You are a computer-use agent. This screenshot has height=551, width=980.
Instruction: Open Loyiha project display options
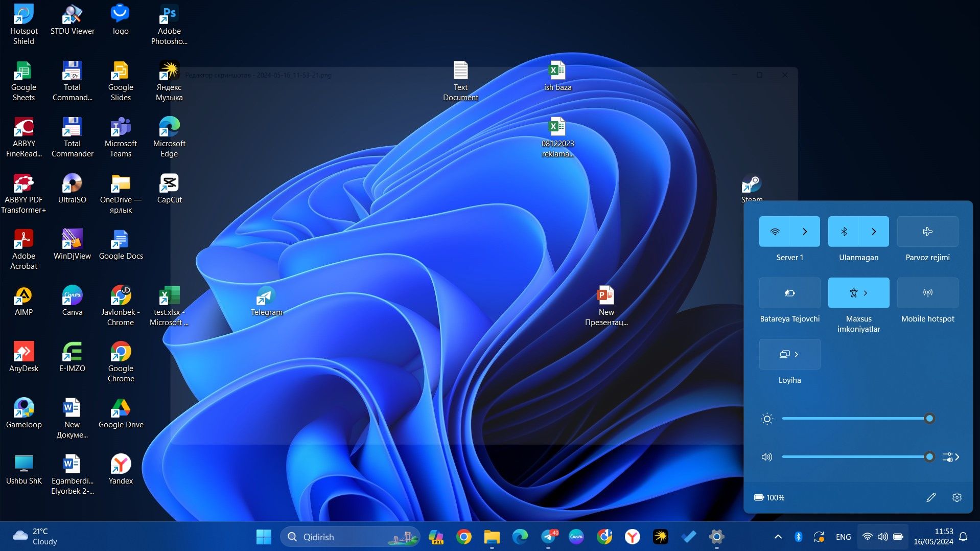pyautogui.click(x=789, y=354)
